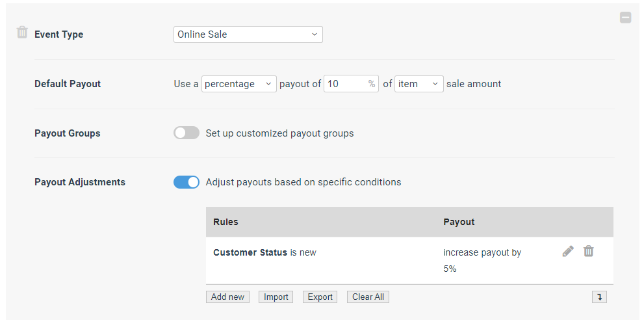
Task: Collapse the payout section with minus icon
Action: pyautogui.click(x=625, y=18)
